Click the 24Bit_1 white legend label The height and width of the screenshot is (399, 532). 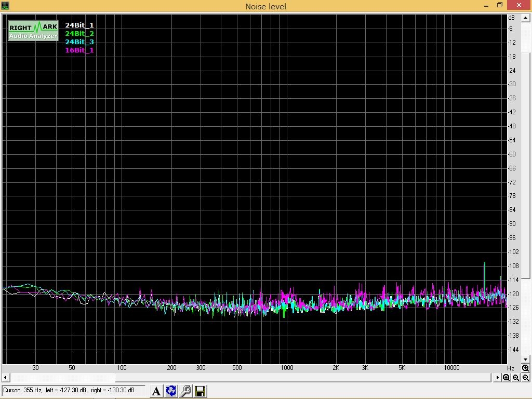pyautogui.click(x=79, y=25)
